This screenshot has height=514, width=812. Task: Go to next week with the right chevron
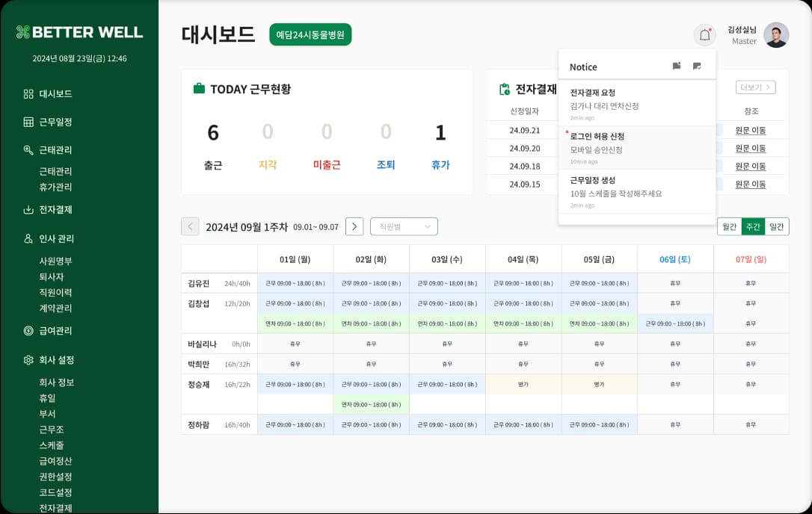click(354, 226)
